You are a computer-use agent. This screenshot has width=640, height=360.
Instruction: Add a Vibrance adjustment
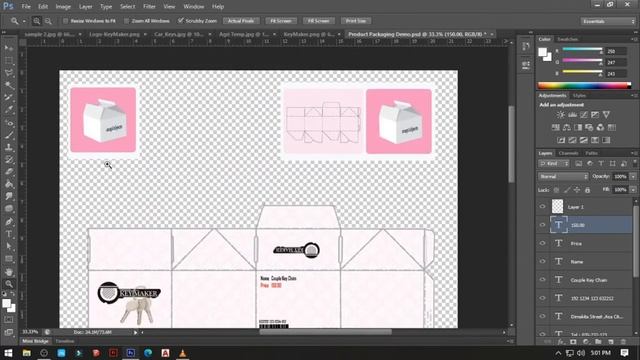[606, 115]
